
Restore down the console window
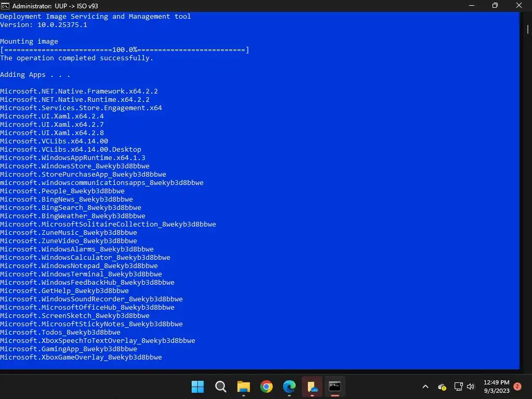(x=495, y=6)
